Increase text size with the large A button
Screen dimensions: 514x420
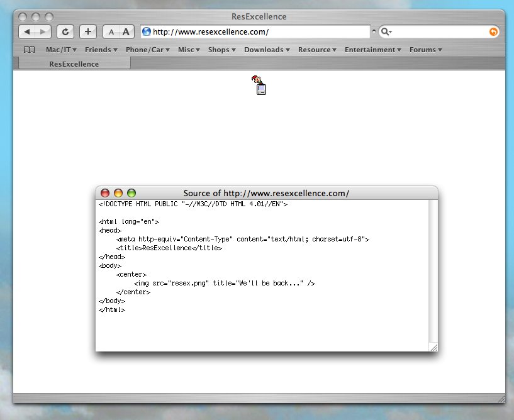coord(126,32)
